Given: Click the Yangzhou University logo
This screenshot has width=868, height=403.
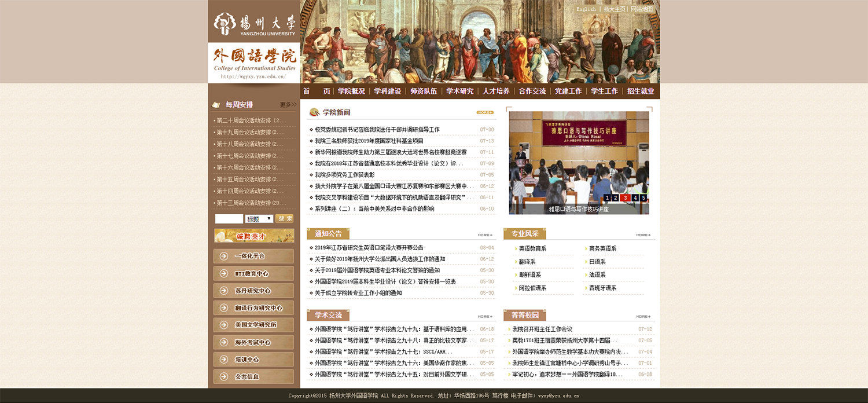Looking at the screenshot, I should (254, 24).
